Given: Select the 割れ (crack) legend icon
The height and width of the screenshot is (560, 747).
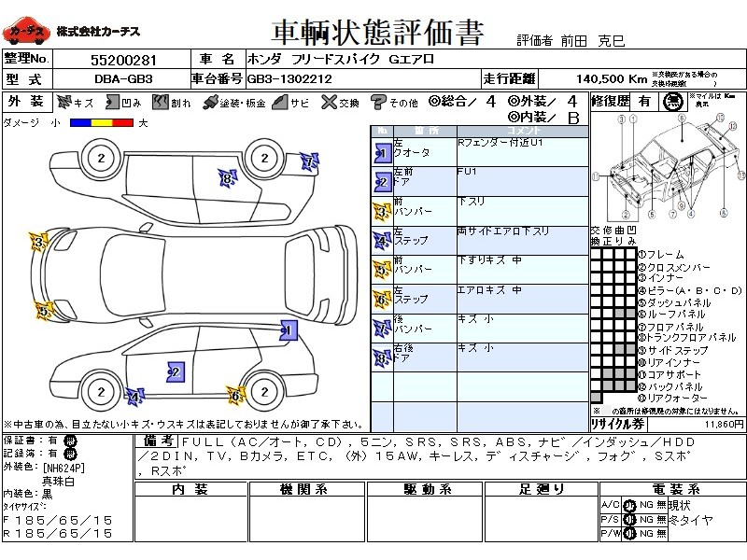Looking at the screenshot, I should point(159,102).
